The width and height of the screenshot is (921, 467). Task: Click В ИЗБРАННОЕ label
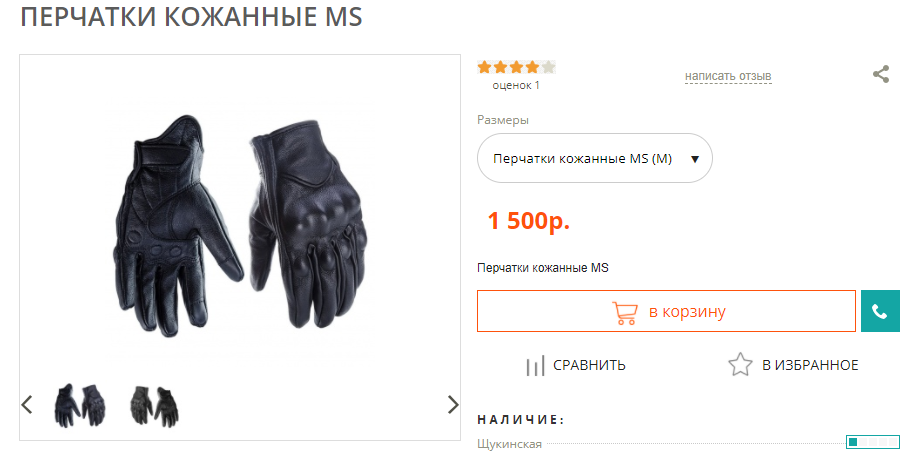[x=810, y=365]
